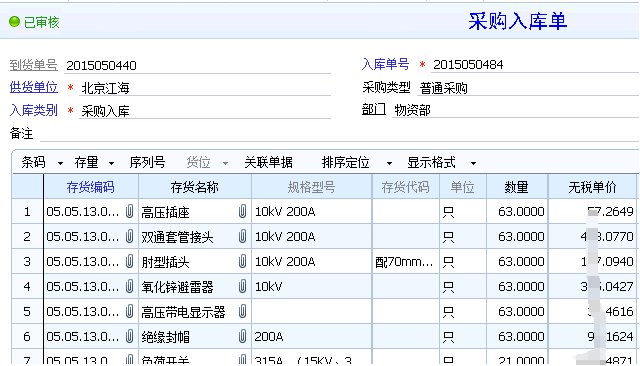Click the 存货代码 column header
Viewport: 640px width, 366px height.
tap(406, 187)
